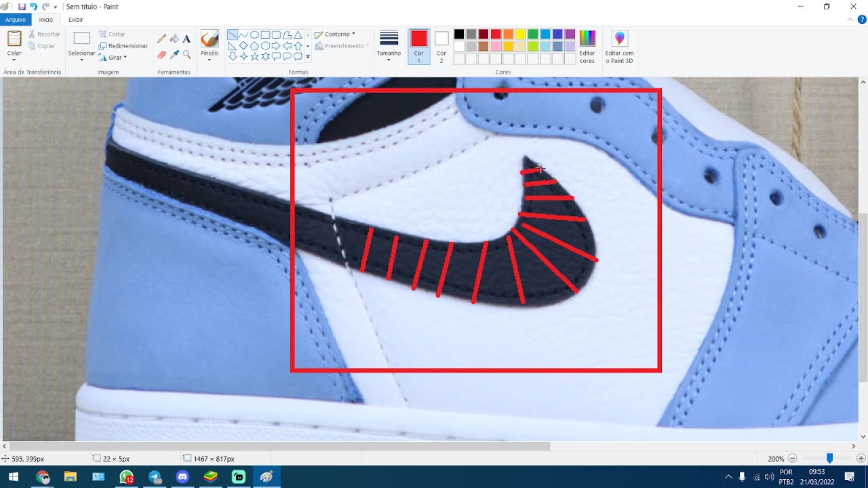Open Discord from the taskbar
Image resolution: width=868 pixels, height=488 pixels.
(x=182, y=477)
